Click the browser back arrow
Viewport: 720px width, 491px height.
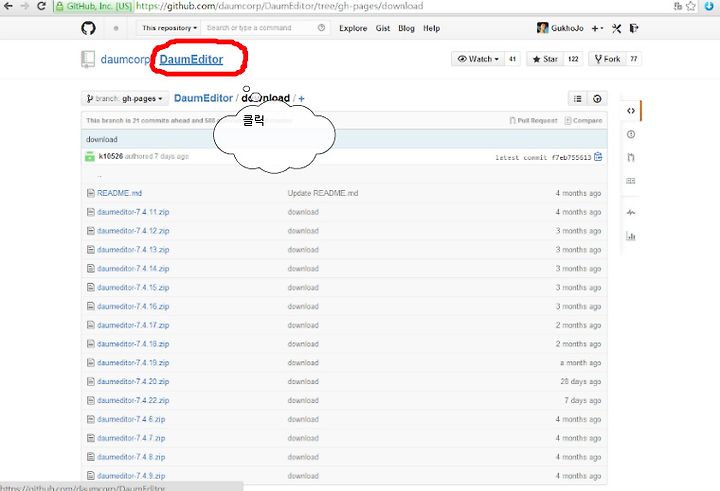coord(8,6)
